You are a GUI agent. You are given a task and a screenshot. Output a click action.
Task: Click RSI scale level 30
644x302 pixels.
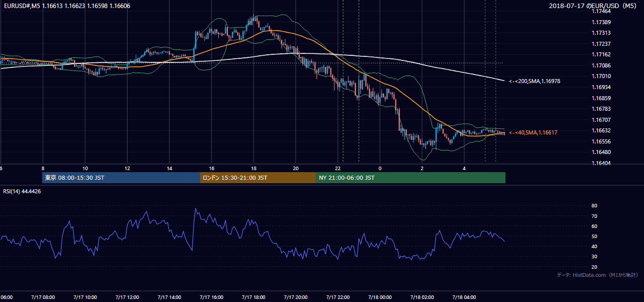coord(594,257)
